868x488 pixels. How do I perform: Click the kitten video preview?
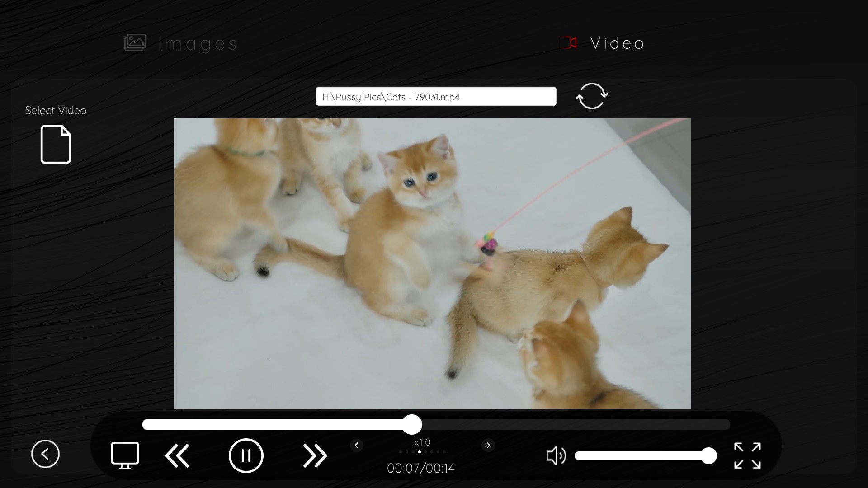(432, 263)
